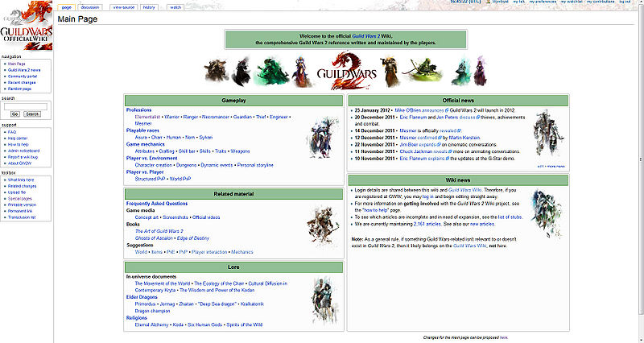
Task: Open 'About GW2W' sidebar link
Action: (x=19, y=163)
